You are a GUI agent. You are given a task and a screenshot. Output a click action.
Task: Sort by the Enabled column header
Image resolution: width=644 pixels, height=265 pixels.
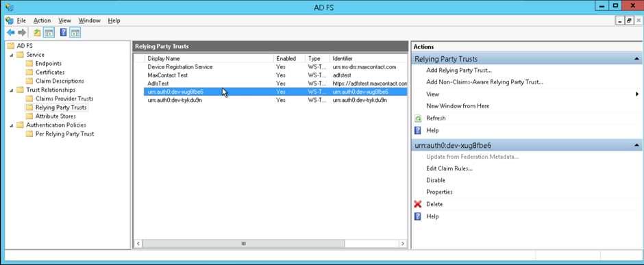tap(290, 59)
